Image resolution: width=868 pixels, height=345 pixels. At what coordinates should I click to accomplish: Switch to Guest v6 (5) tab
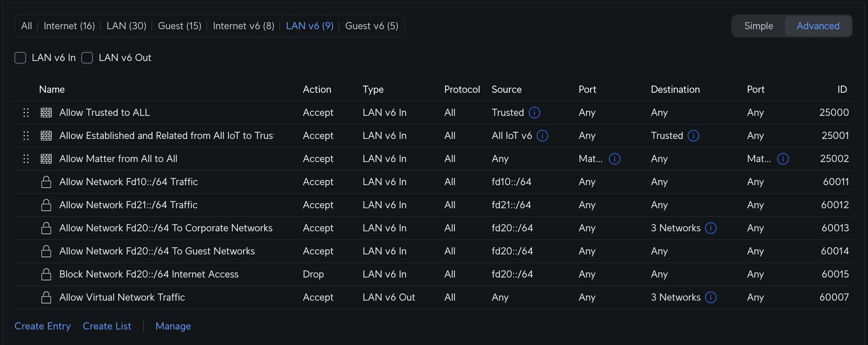coord(371,26)
